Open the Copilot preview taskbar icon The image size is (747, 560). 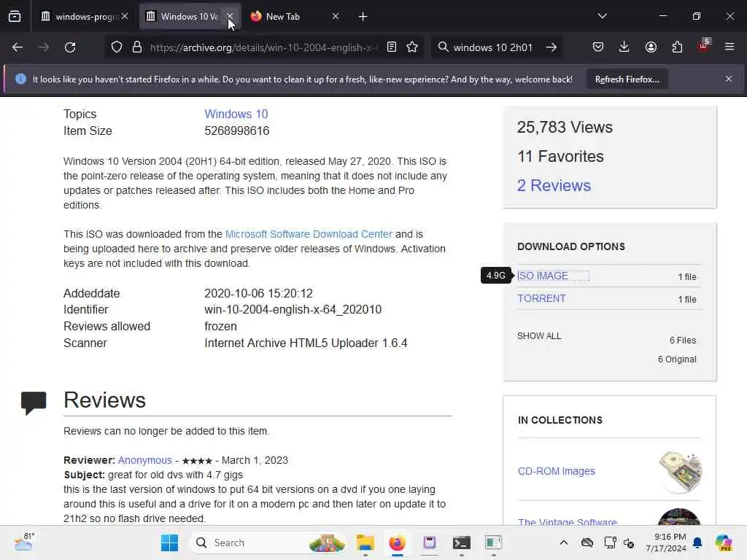724,542
